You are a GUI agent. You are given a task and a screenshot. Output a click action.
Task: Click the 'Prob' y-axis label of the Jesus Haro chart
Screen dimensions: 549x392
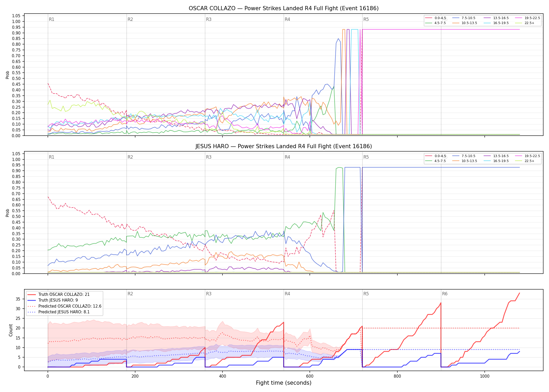pos(8,213)
